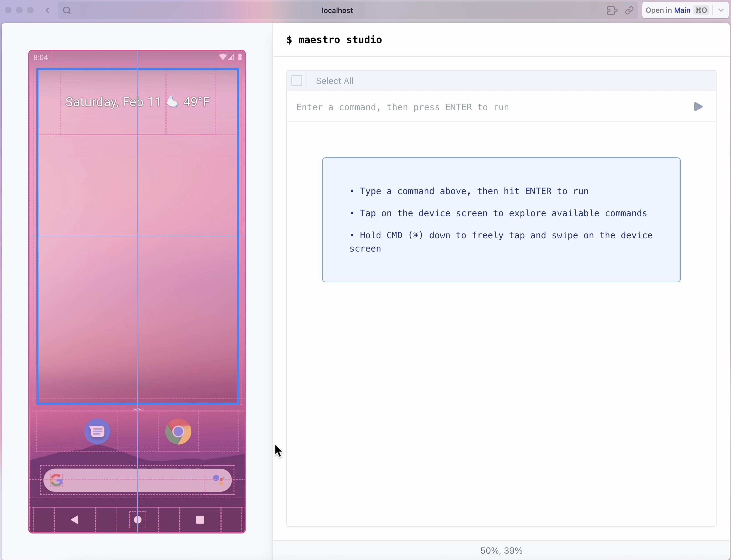Tap the Google Assistant icon in search bar
This screenshot has width=731, height=560.
coord(219,480)
